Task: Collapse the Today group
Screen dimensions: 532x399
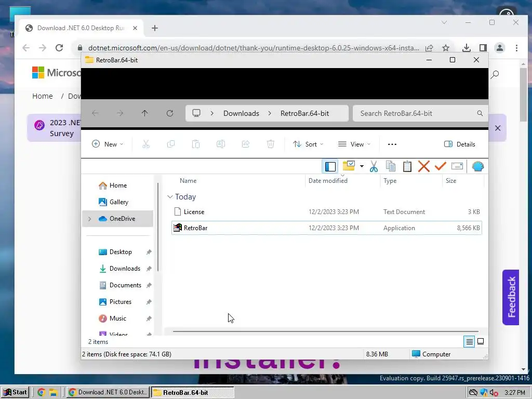Action: (x=170, y=197)
